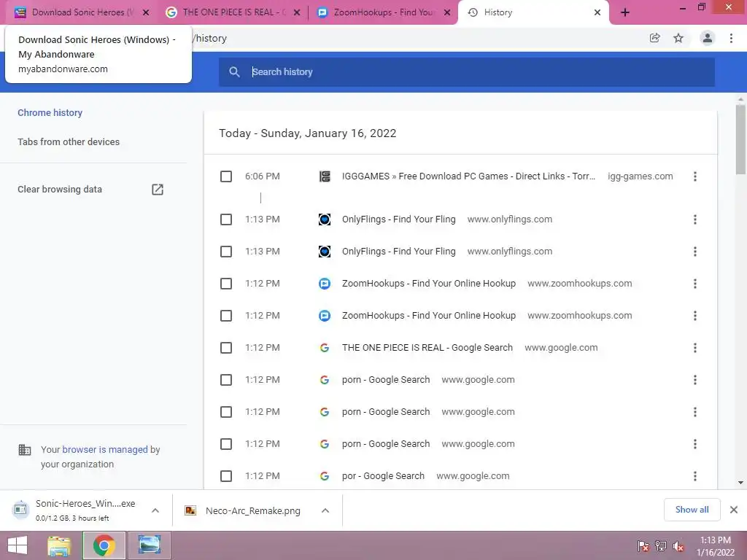Open more actions for IGGGAMES entry

695,176
